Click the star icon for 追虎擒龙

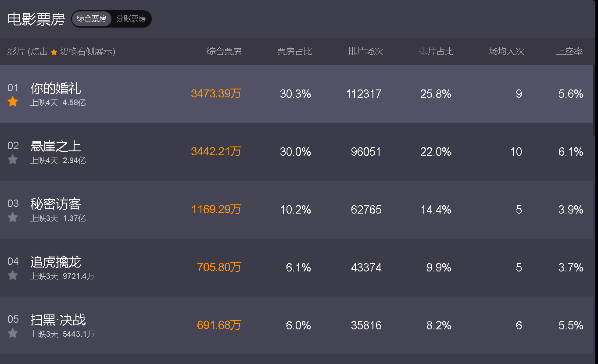click(13, 275)
